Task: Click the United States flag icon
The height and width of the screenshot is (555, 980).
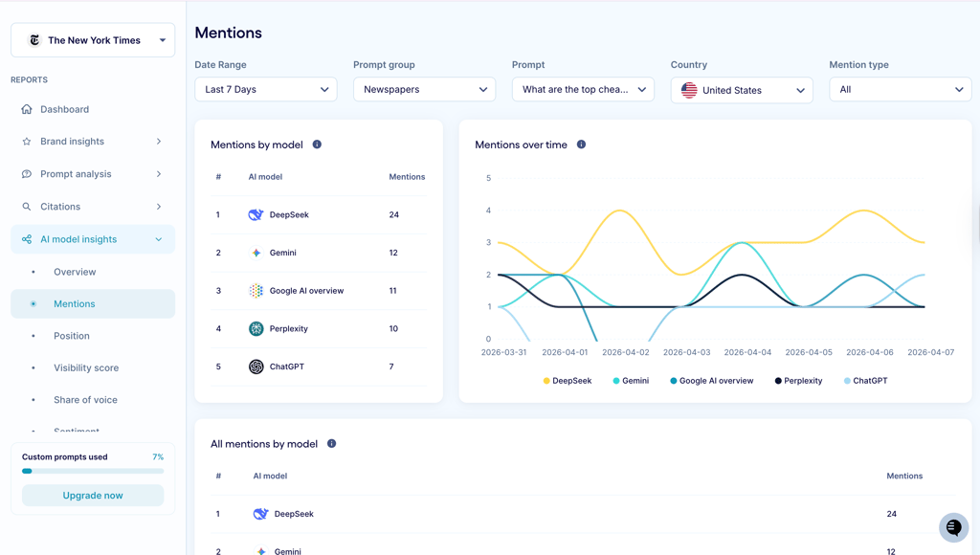Action: 689,90
